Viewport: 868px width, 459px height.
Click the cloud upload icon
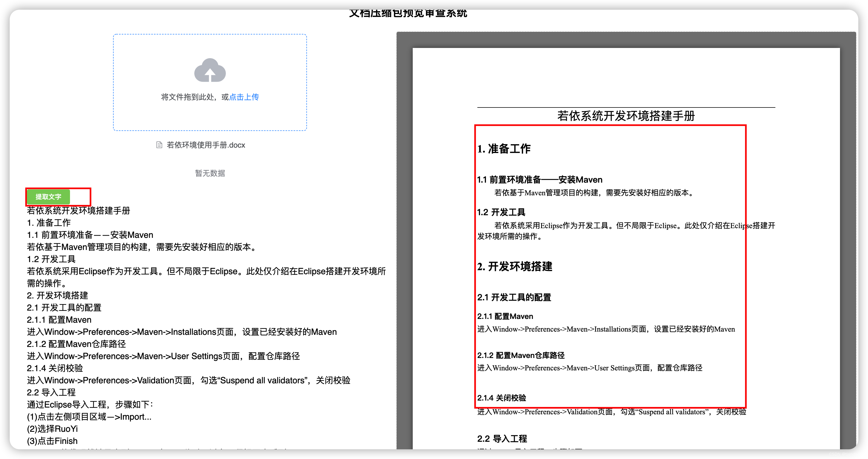click(209, 70)
